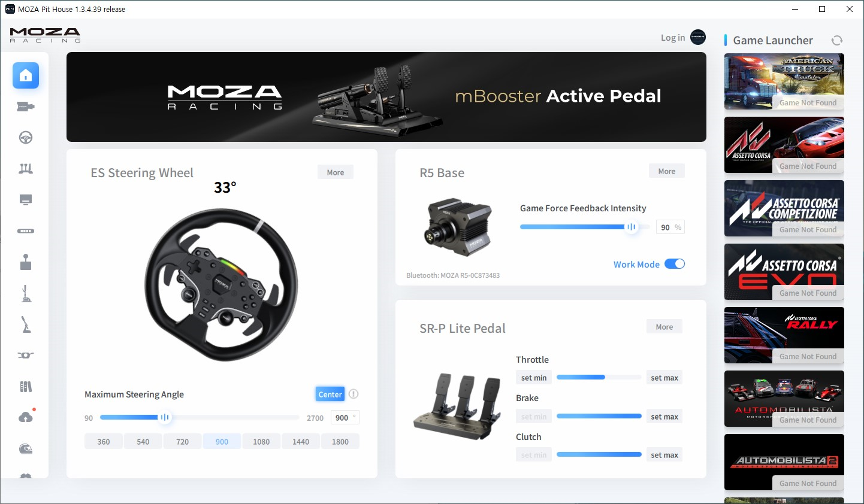Click Brake set min button
The height and width of the screenshot is (504, 864).
pyautogui.click(x=534, y=417)
